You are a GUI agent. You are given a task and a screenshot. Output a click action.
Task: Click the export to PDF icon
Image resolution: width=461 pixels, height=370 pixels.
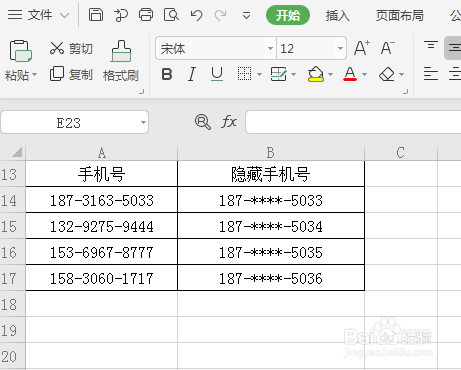[x=121, y=15]
